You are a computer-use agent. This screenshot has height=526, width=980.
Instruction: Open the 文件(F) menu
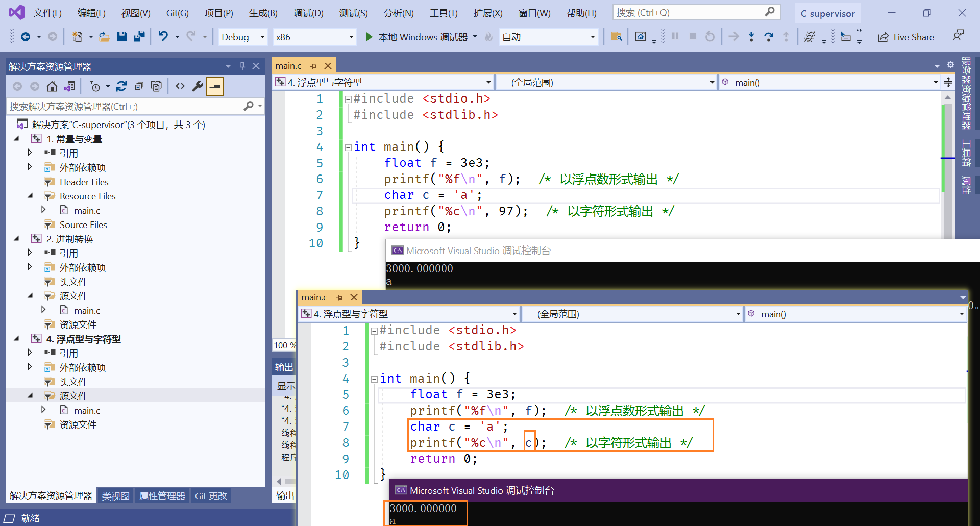click(x=47, y=13)
